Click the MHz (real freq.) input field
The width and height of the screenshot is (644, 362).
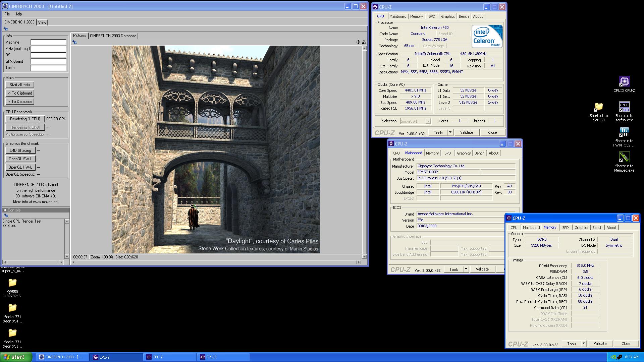(49, 49)
